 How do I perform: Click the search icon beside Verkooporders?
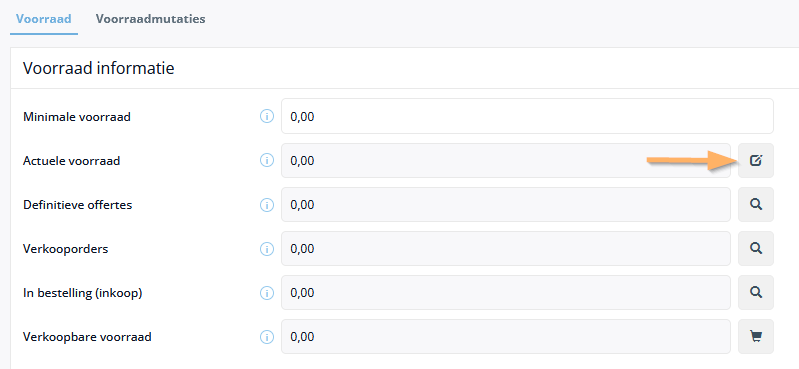[x=756, y=249]
